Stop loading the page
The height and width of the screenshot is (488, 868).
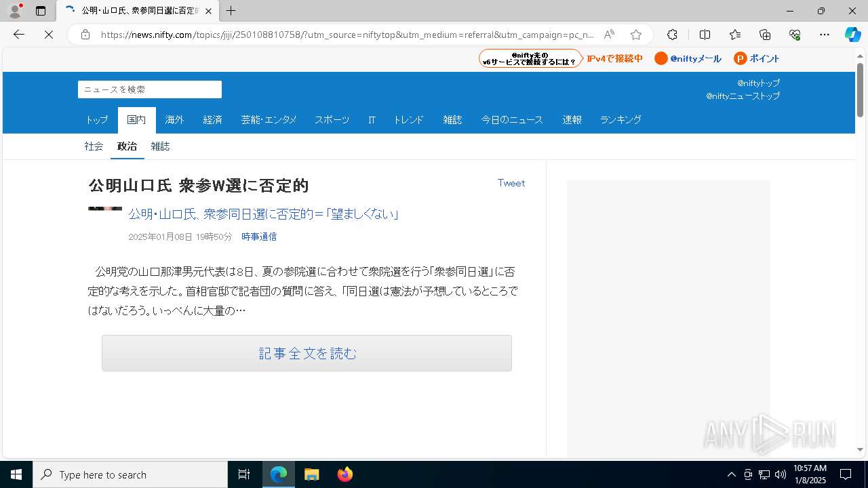(x=49, y=35)
